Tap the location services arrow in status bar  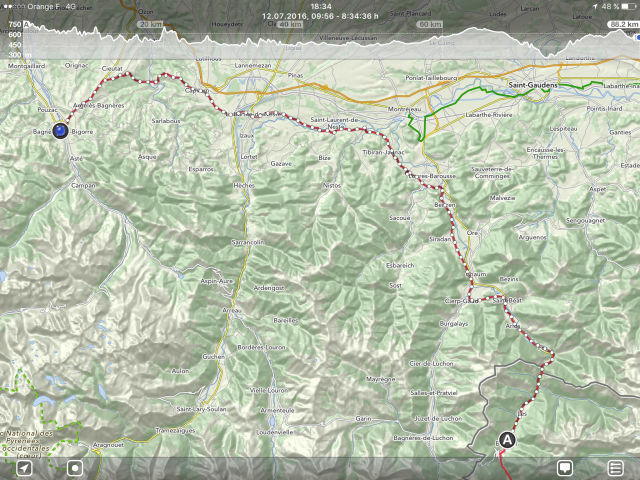(x=595, y=7)
